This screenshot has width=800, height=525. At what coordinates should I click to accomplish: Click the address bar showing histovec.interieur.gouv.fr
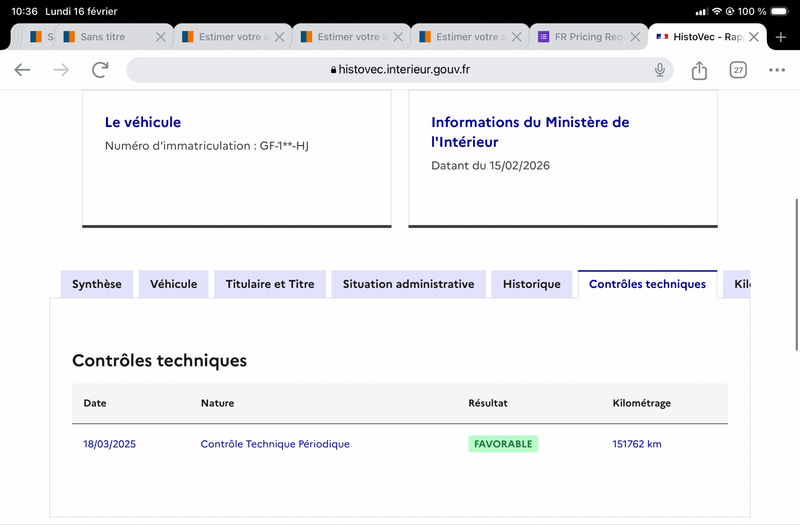pos(400,70)
